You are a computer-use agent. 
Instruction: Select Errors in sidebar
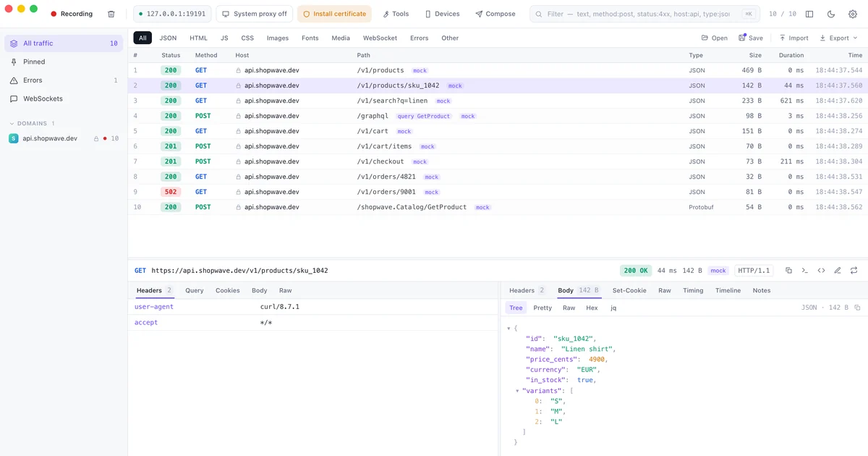[64, 80]
